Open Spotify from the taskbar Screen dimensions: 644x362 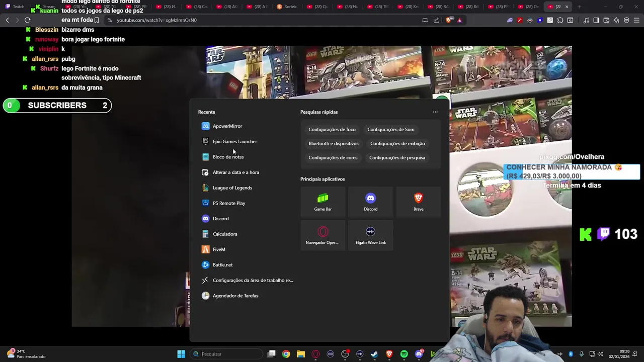404,354
